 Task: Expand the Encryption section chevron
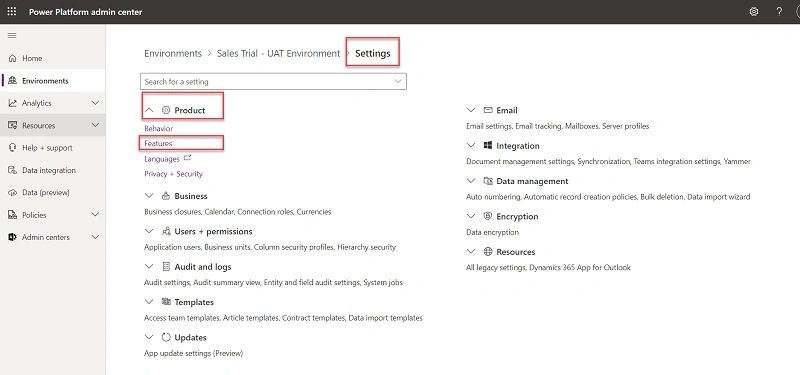(471, 216)
